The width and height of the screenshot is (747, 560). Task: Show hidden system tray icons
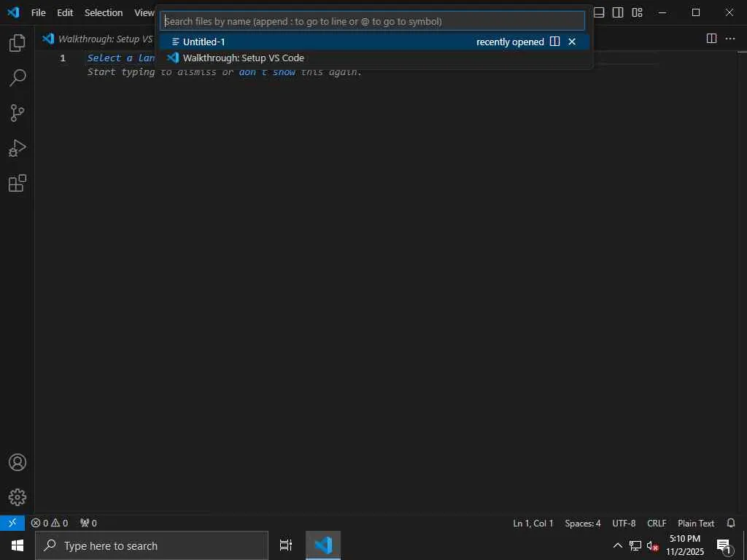[617, 545]
